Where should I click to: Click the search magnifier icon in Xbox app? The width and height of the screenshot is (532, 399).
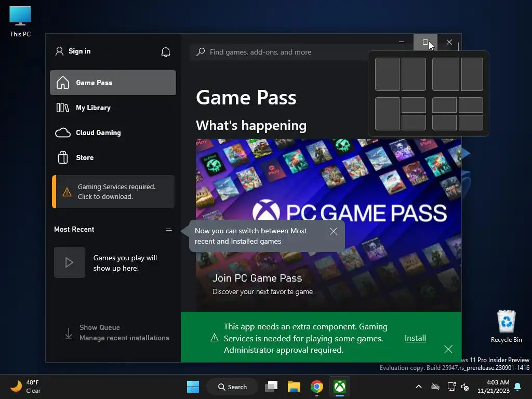[201, 52]
